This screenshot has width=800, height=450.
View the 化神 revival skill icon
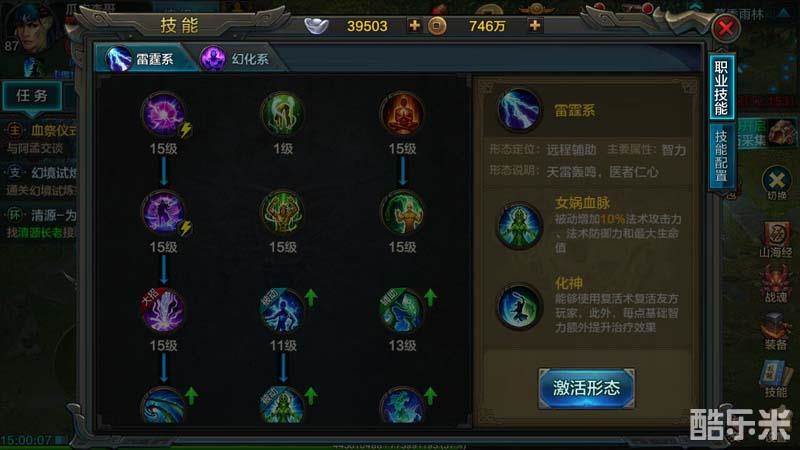(519, 307)
